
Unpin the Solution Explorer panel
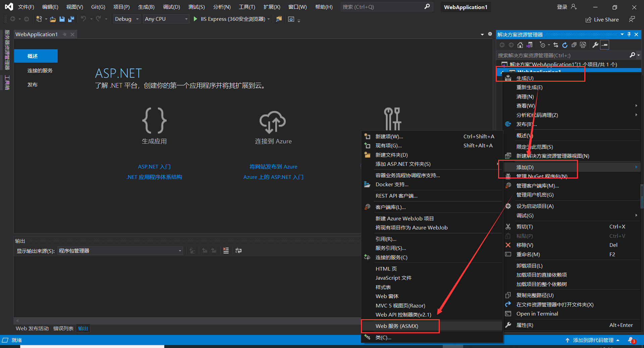pos(629,34)
